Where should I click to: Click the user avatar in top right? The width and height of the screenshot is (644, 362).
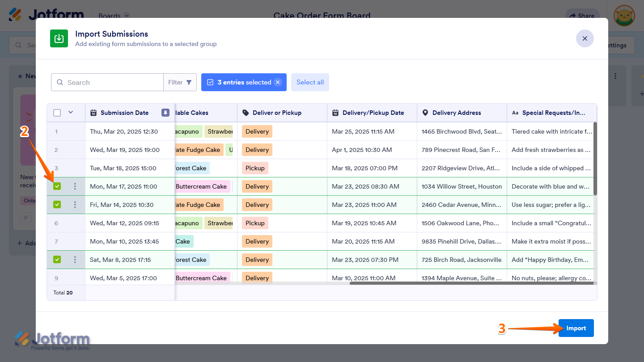coord(624,16)
